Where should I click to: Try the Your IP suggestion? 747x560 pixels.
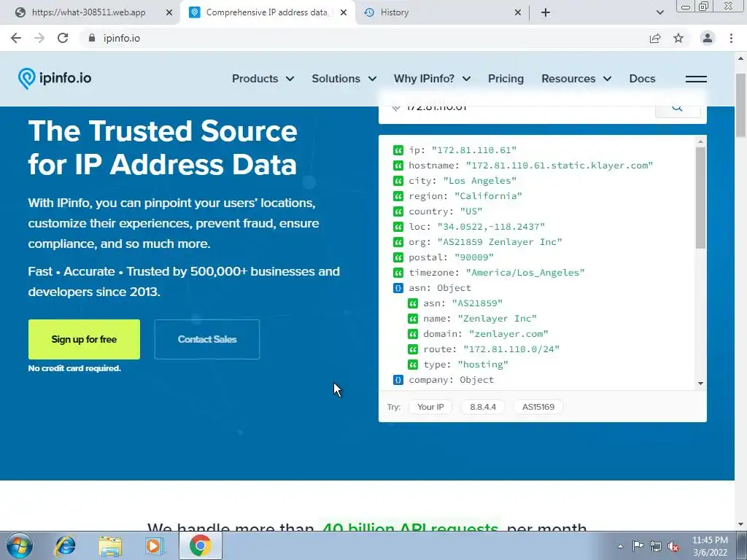tap(430, 407)
